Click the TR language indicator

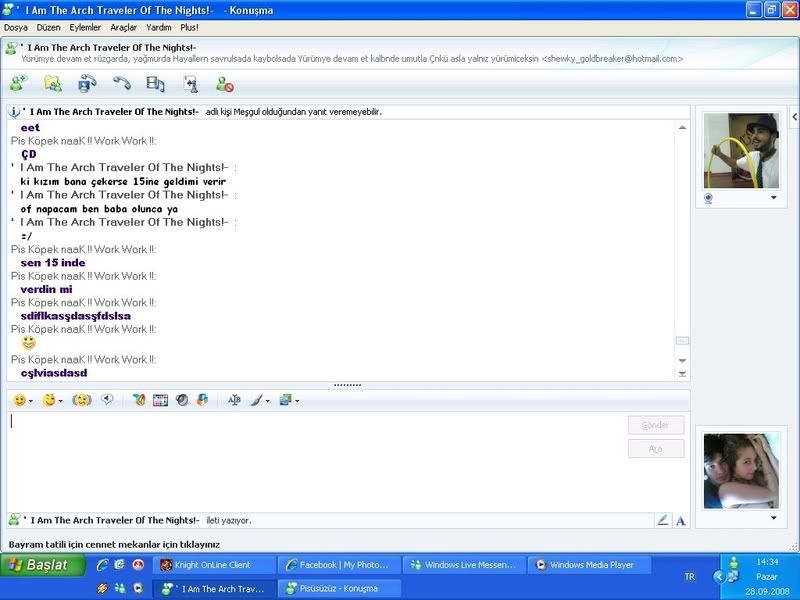[690, 577]
